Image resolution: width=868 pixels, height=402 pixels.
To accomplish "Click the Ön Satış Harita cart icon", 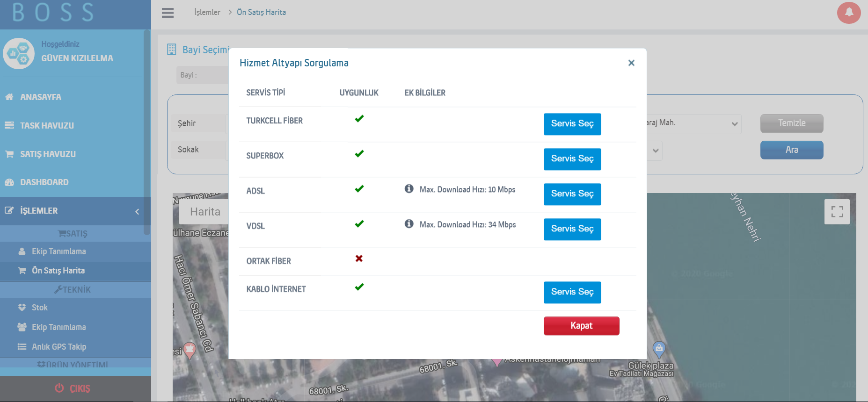I will tap(22, 270).
